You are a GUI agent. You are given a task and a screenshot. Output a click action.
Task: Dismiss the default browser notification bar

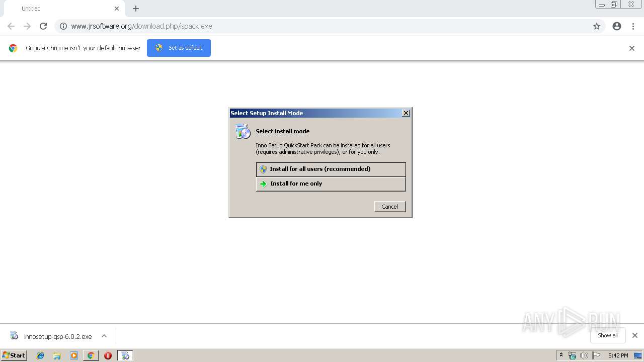632,48
